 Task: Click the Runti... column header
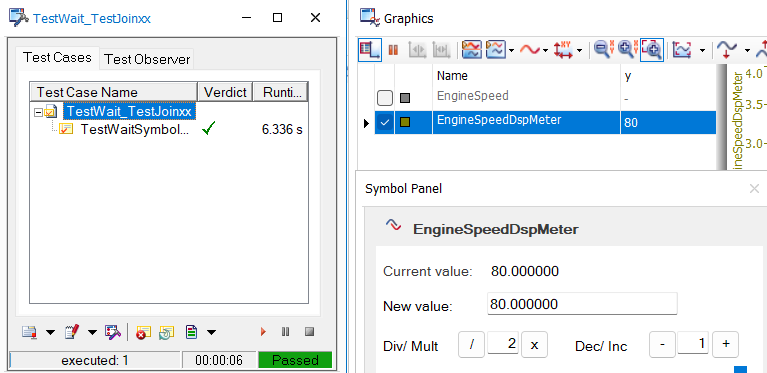[x=280, y=92]
